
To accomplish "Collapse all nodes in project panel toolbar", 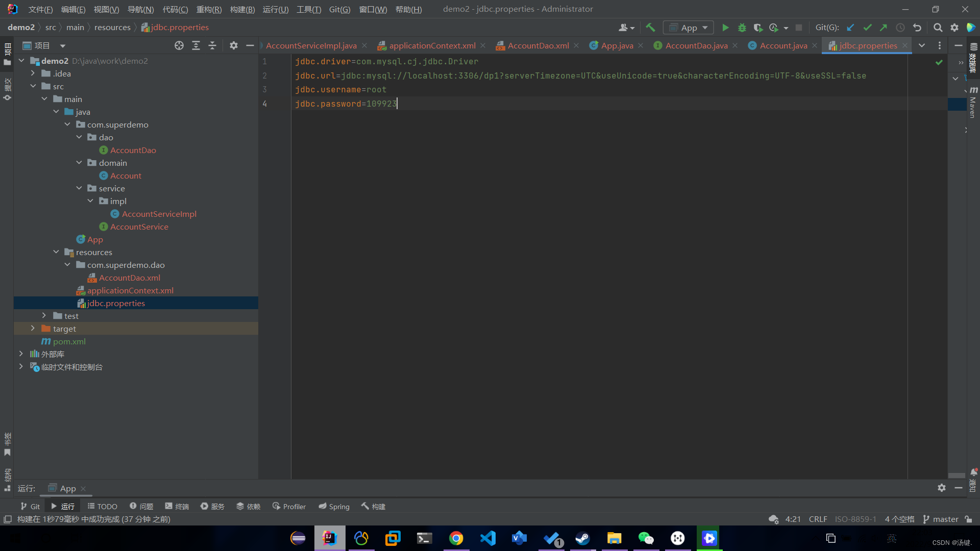I will point(212,45).
